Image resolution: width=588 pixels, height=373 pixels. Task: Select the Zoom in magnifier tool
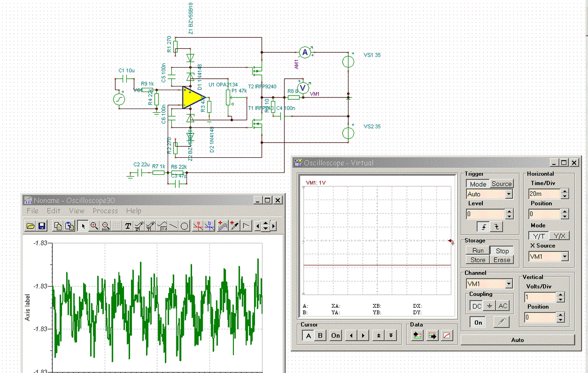tap(94, 226)
